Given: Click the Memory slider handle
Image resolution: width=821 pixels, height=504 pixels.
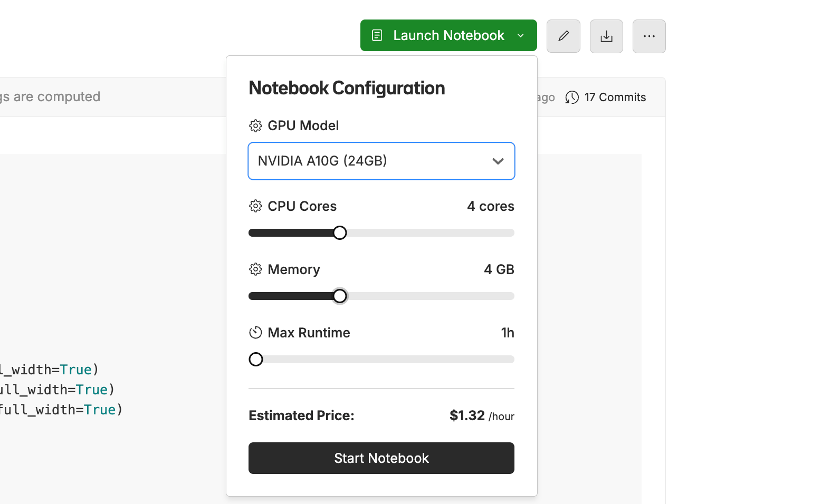Looking at the screenshot, I should 340,296.
